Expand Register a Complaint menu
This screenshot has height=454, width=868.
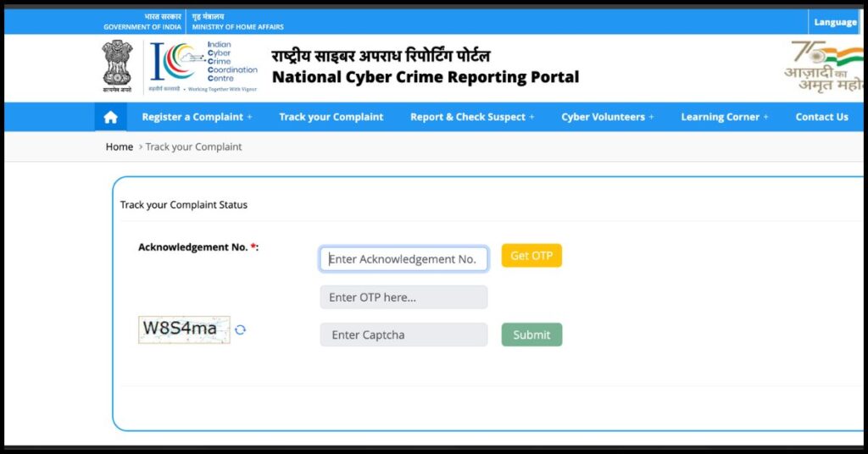[x=197, y=117]
